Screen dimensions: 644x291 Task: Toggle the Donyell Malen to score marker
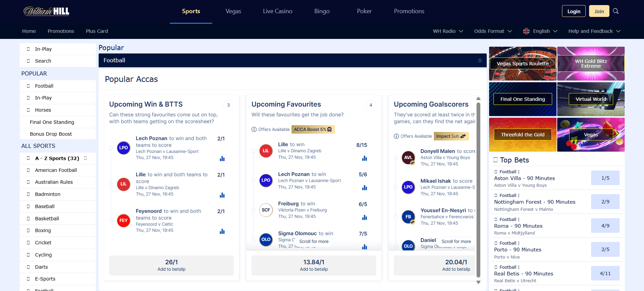coord(396,158)
